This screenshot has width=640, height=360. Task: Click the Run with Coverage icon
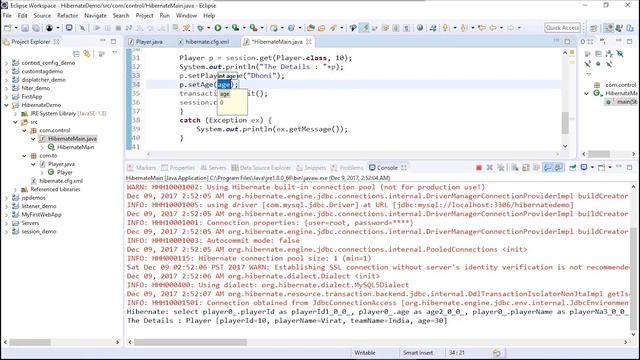click(236, 28)
